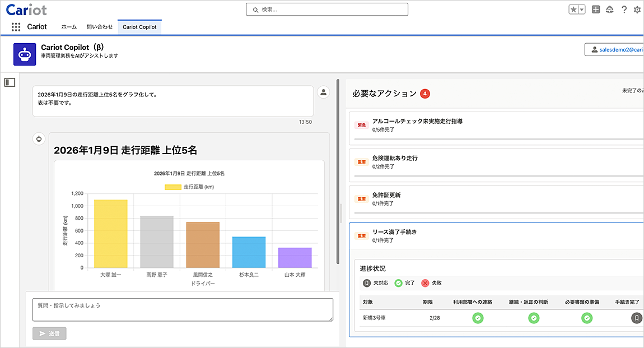The image size is (644, 348).
Task: Toggle the left sidebar panel icon
Action: tap(10, 82)
